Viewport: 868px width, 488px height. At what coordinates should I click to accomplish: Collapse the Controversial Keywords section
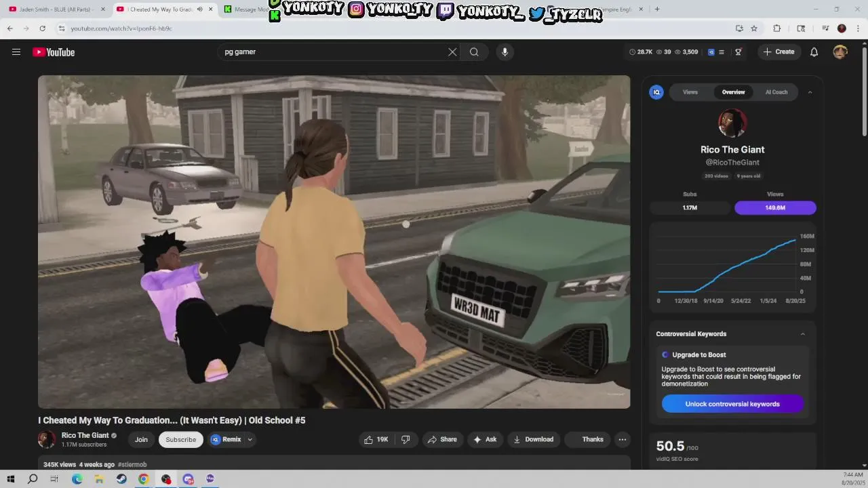[803, 334]
